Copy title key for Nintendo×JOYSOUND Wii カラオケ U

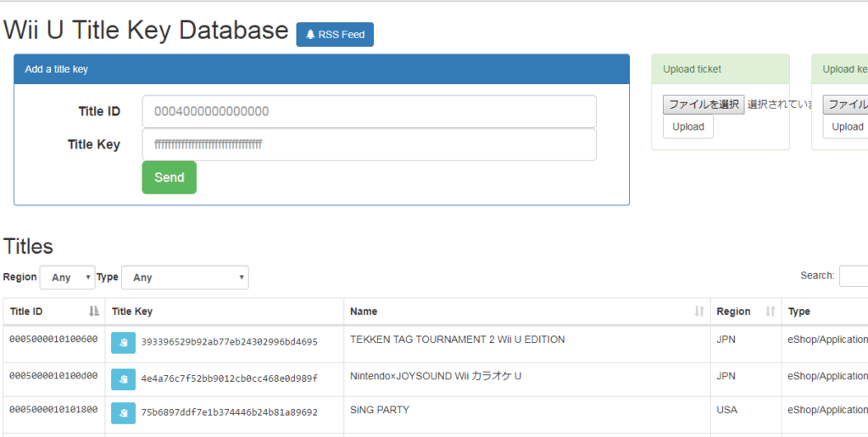[x=123, y=379]
